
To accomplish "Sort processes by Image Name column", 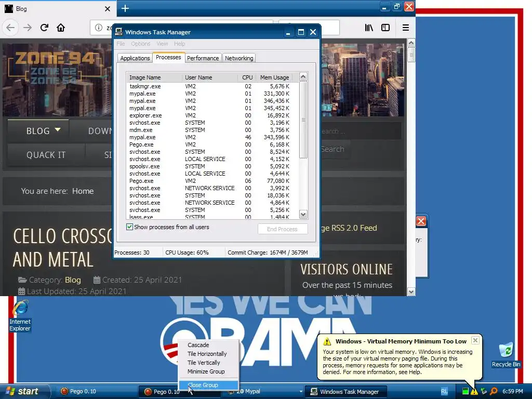I will (x=154, y=77).
